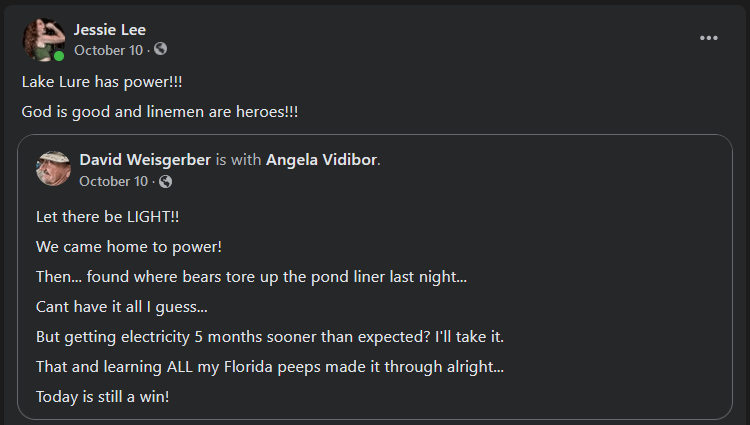Click the "Cant have it all I guess..." line
The image size is (750, 425).
122,306
